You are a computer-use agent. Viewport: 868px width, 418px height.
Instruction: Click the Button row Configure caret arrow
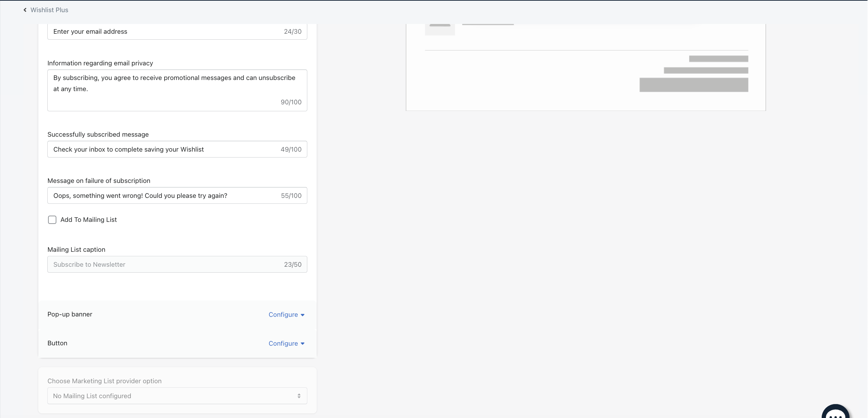pos(302,344)
